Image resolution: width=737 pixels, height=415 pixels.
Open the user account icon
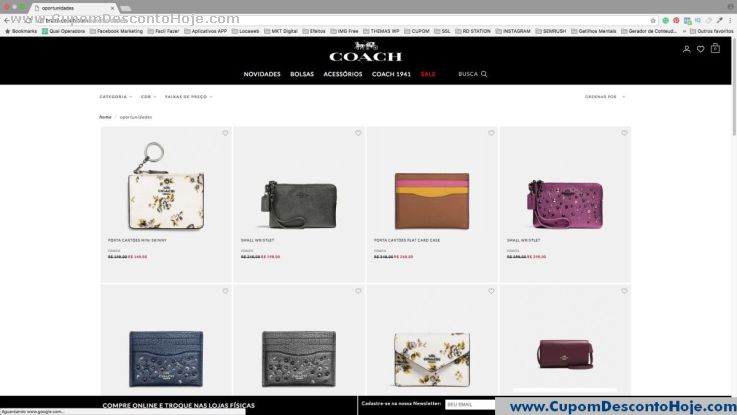tap(687, 49)
